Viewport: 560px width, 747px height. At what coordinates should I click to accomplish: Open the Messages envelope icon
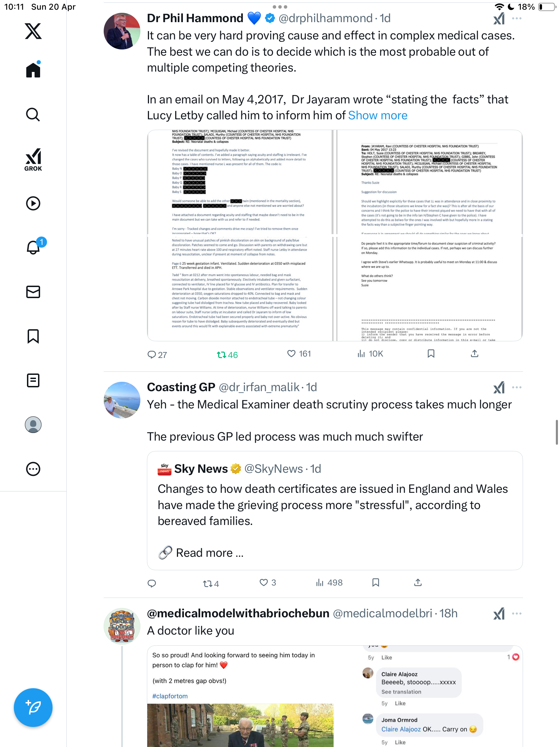click(33, 292)
